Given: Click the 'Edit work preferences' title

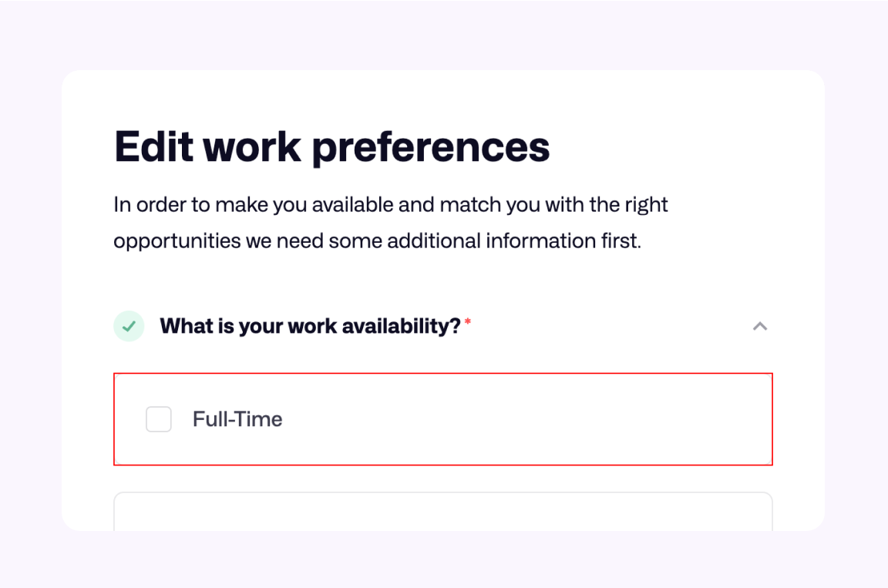Looking at the screenshot, I should click(331, 146).
